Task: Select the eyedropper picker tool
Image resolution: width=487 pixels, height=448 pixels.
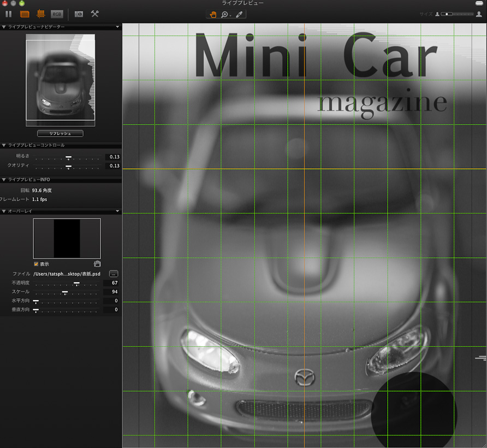Action: (x=239, y=14)
